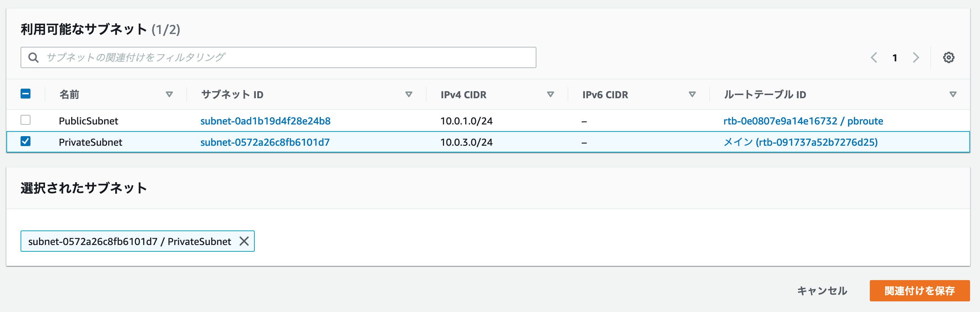Focus the subnet association filter field

[278, 57]
